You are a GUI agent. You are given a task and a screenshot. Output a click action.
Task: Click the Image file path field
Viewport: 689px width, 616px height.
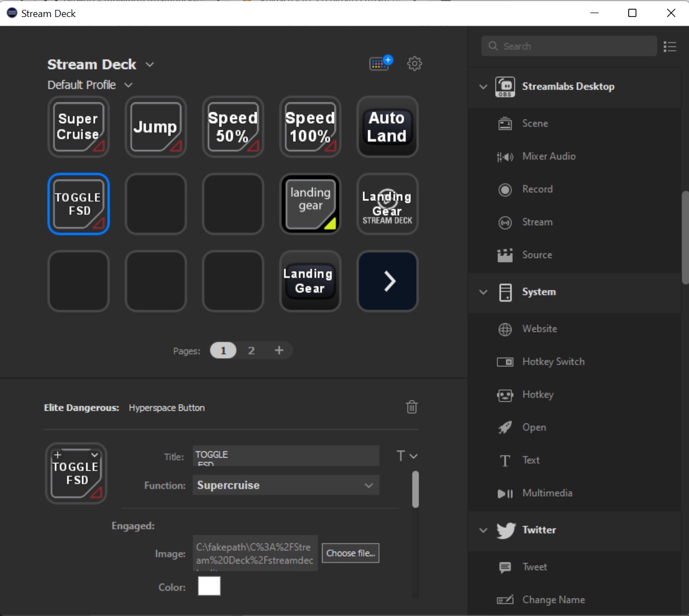255,553
